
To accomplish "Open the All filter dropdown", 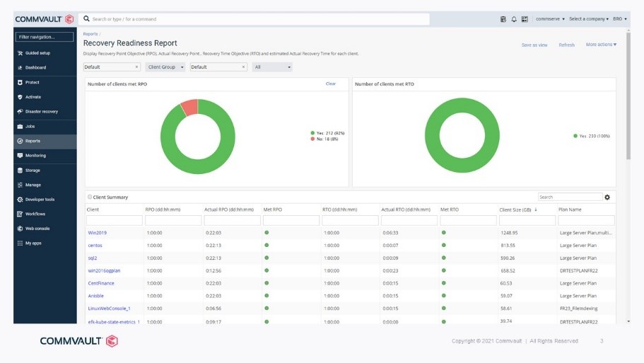I will pyautogui.click(x=272, y=67).
